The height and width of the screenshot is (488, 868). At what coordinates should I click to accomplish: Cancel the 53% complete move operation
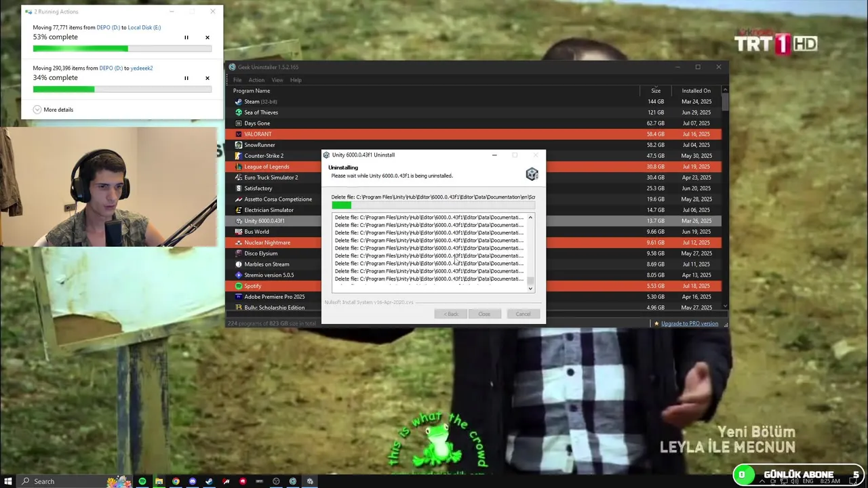(x=208, y=38)
